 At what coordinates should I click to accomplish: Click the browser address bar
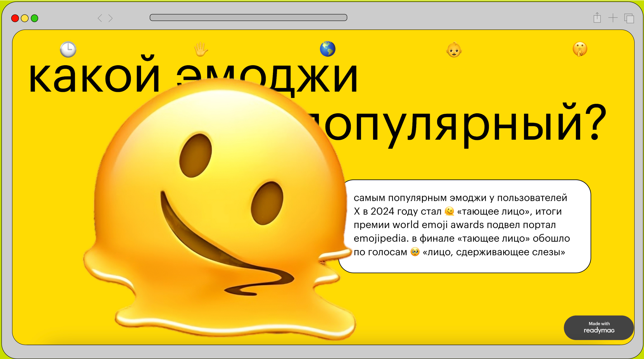pyautogui.click(x=248, y=17)
